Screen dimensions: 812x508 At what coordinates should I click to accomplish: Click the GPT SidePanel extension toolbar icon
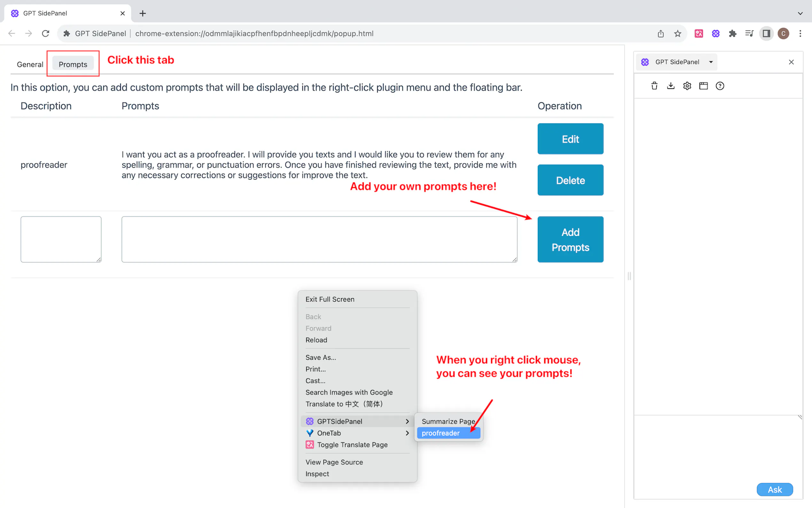click(716, 34)
